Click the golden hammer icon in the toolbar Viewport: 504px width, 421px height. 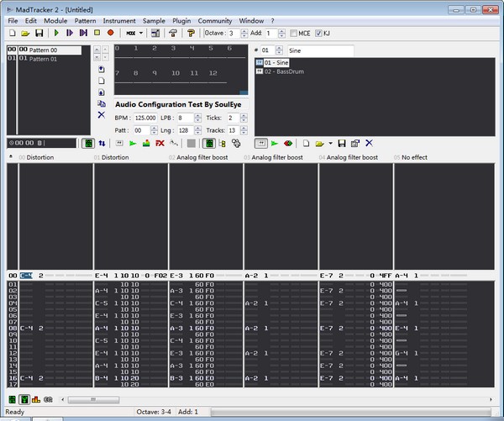pos(191,34)
